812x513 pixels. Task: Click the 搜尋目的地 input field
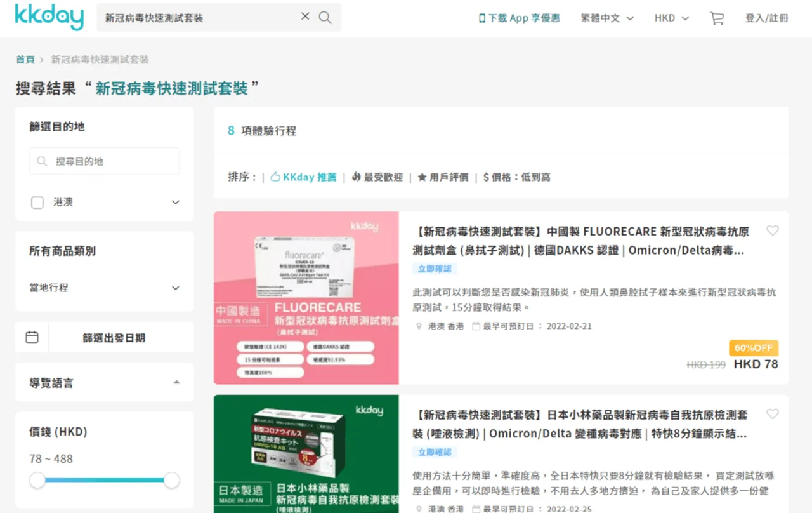tap(104, 161)
